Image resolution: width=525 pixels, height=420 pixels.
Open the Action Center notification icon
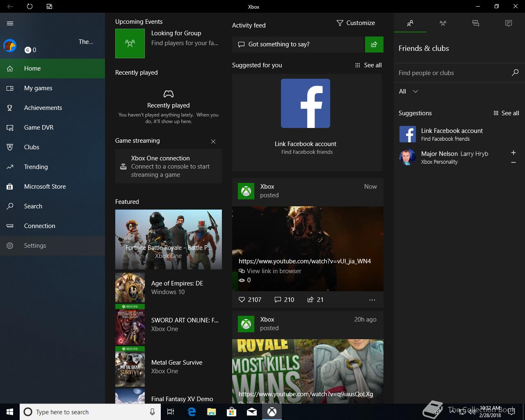point(511,411)
